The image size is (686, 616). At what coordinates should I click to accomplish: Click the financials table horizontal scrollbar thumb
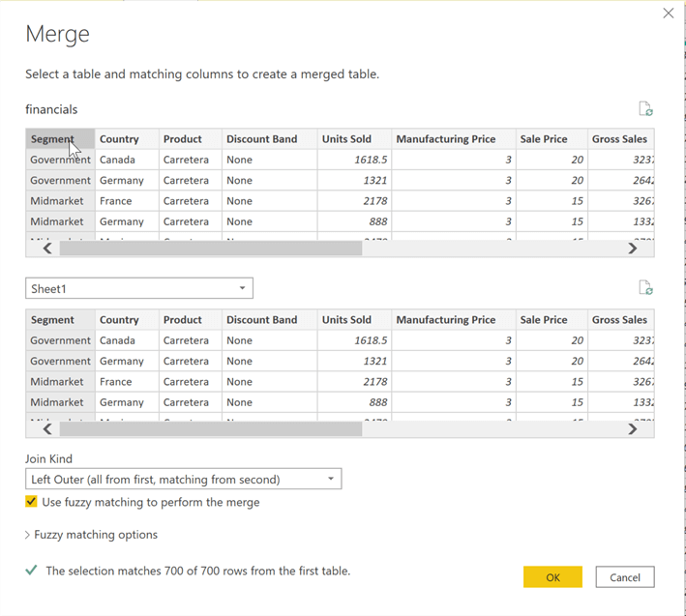click(210, 249)
